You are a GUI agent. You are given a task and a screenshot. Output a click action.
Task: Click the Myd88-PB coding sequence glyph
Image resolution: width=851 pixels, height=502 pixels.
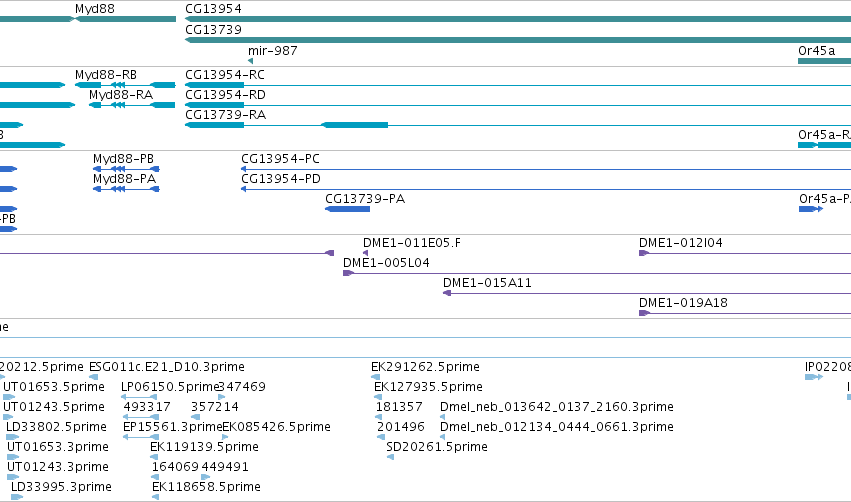pyautogui.click(x=126, y=169)
